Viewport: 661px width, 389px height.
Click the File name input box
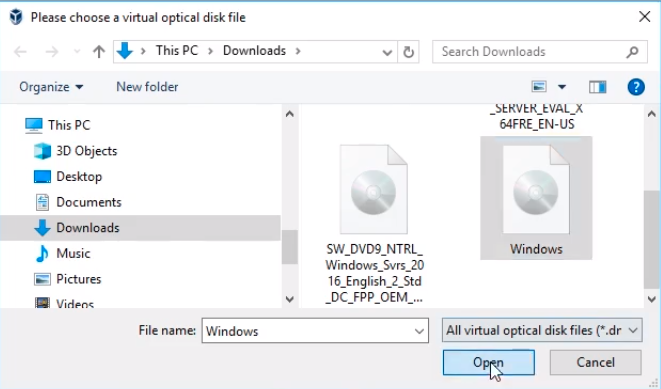pos(315,331)
